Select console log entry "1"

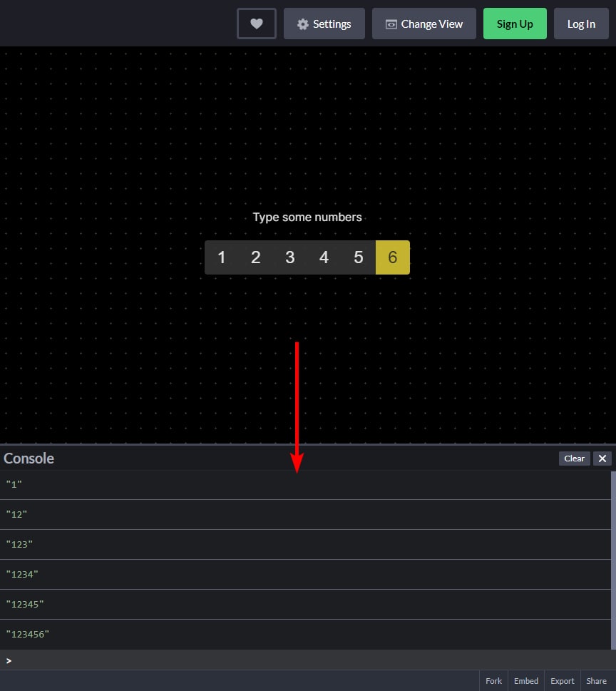point(305,485)
